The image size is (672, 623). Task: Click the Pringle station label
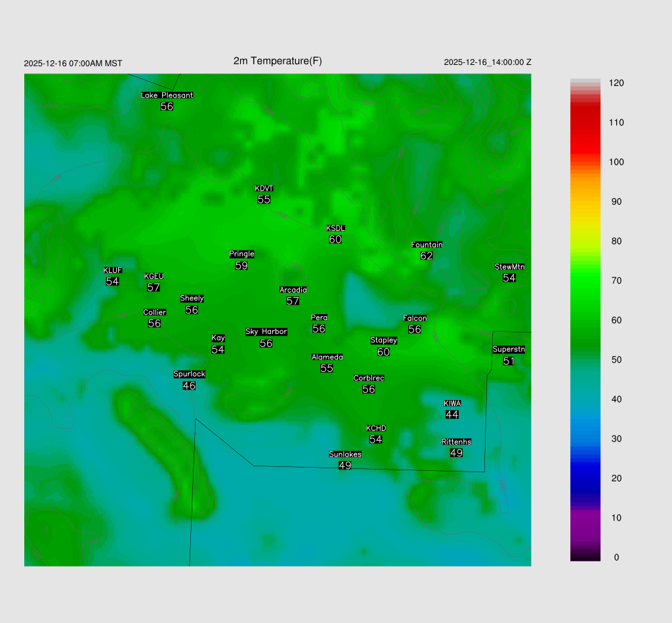(241, 254)
